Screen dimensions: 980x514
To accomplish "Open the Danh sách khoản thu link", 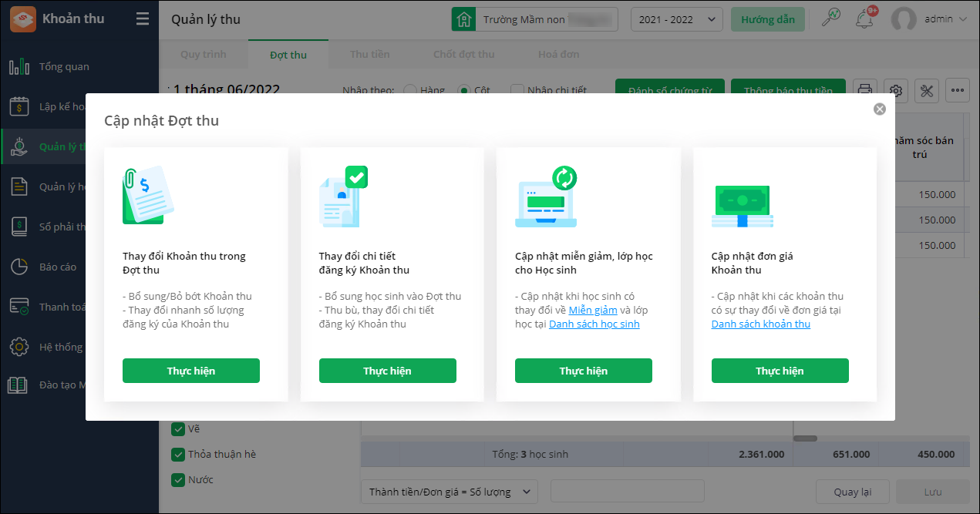I will (760, 324).
